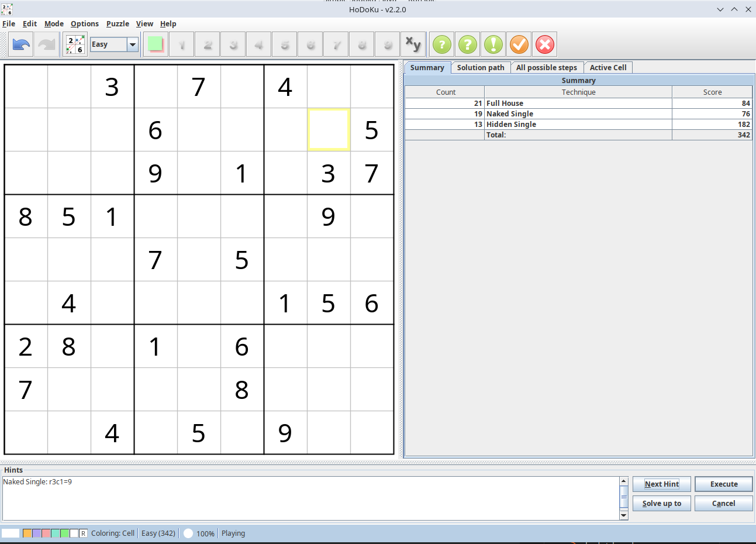This screenshot has height=544, width=756.
Task: Click the blue undo arrow icon
Action: pos(21,44)
